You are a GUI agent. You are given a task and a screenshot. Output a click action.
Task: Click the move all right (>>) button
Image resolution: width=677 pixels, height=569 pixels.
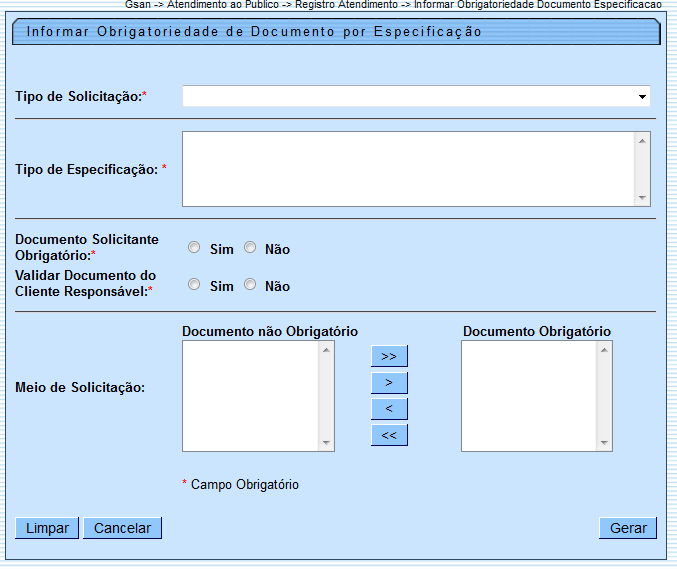(389, 356)
